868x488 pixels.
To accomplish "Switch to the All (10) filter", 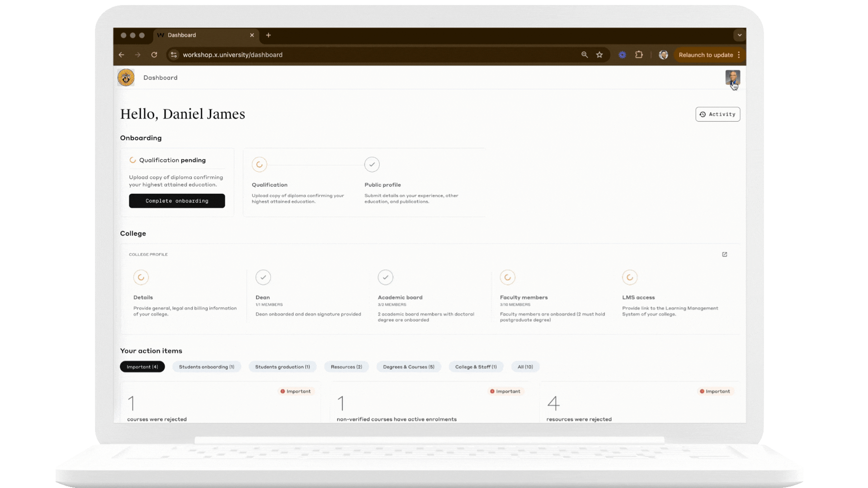I will 525,367.
